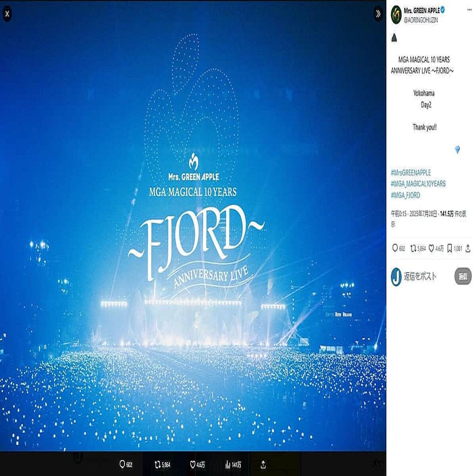Open view analytics icon below the photo
476x476 pixels.
coord(228,464)
